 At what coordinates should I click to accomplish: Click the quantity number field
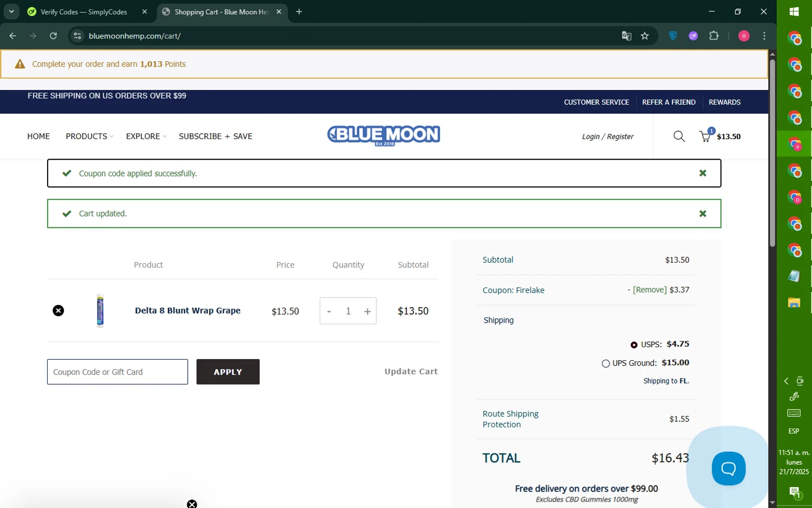pyautogui.click(x=348, y=311)
